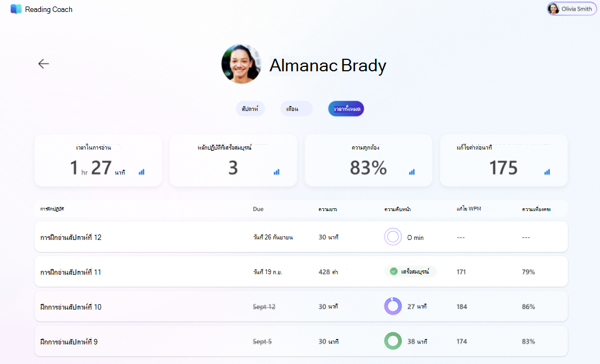Open row ฝึกการอ่านสัปดาห์ที่ 10

tap(301, 306)
